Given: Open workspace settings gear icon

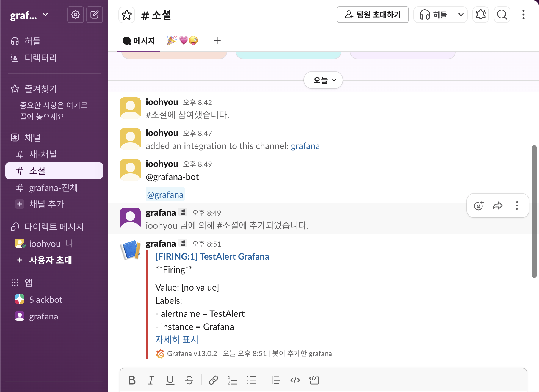Looking at the screenshot, I should [x=76, y=15].
